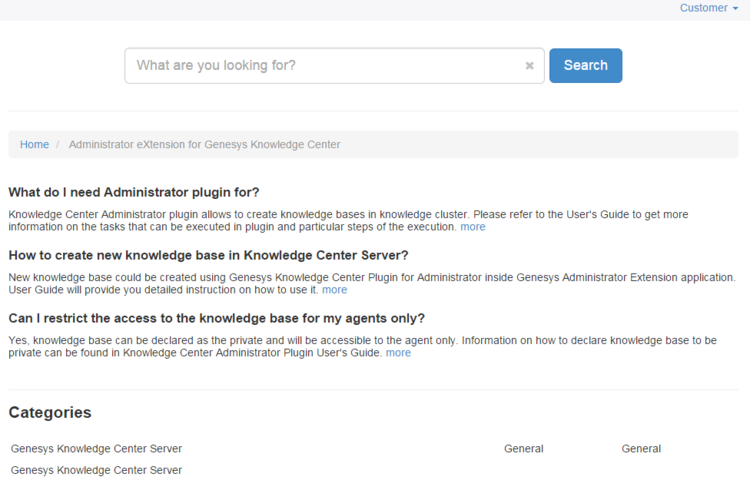Read more about the Administrator plugin answer
750x490 pixels.
tap(473, 227)
